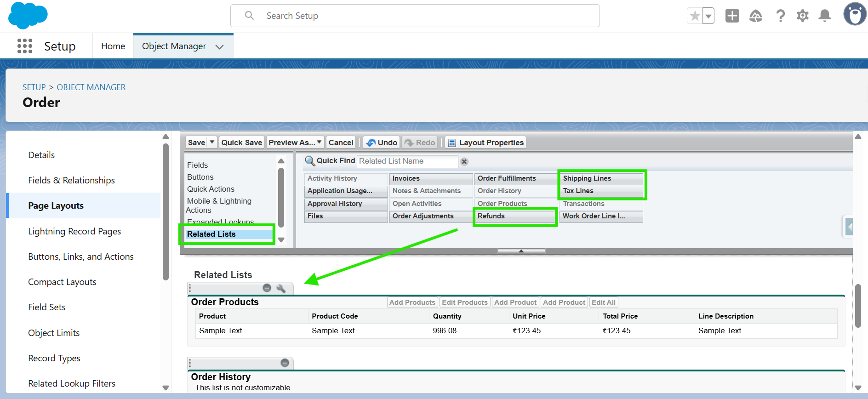This screenshot has width=868, height=399.
Task: Clear the Quick Find search box
Action: click(464, 161)
